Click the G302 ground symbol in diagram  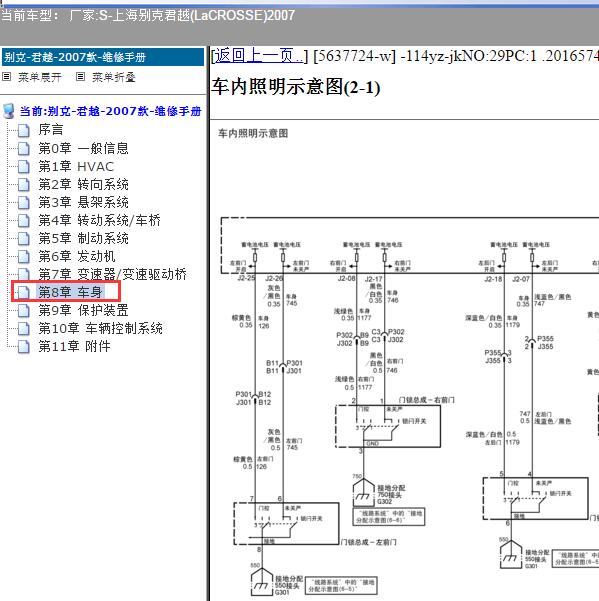click(x=363, y=493)
